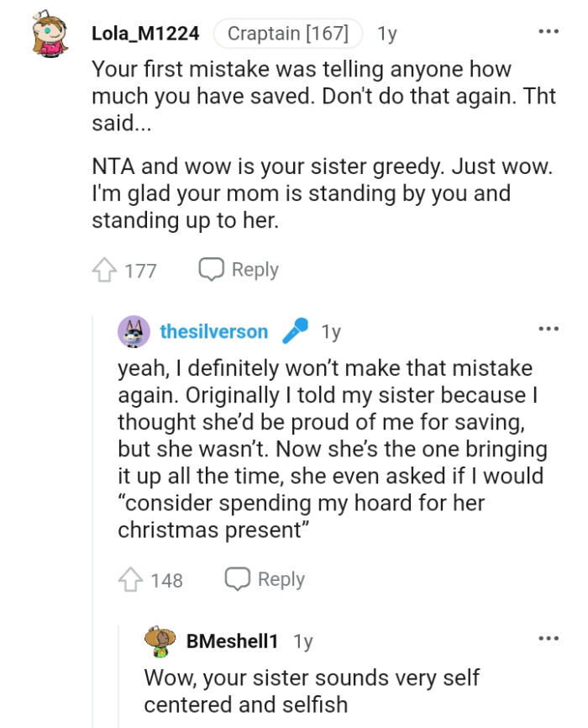The width and height of the screenshot is (588, 728).
Task: Click the three-dot icon on BMeshell1's comment
Action: click(x=548, y=637)
